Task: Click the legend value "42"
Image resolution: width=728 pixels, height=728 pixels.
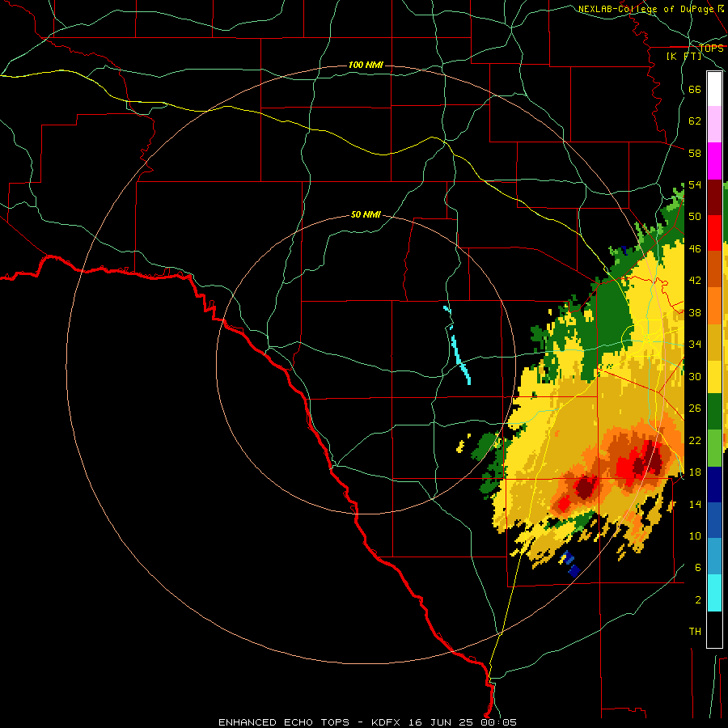Action: pyautogui.click(x=695, y=281)
